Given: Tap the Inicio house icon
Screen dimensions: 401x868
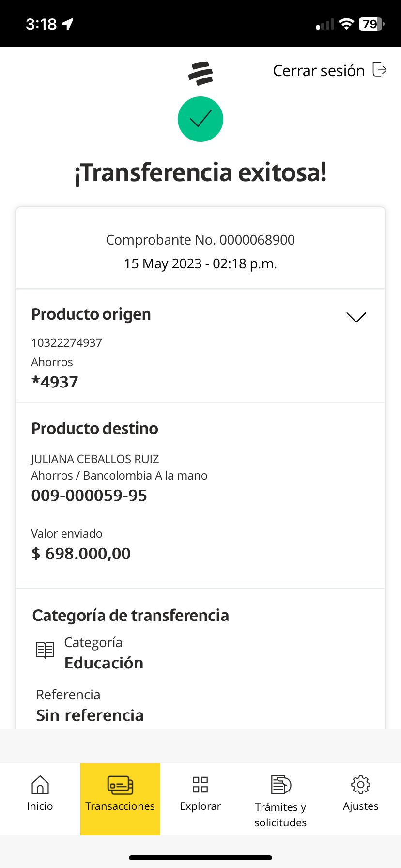Looking at the screenshot, I should coord(40,785).
